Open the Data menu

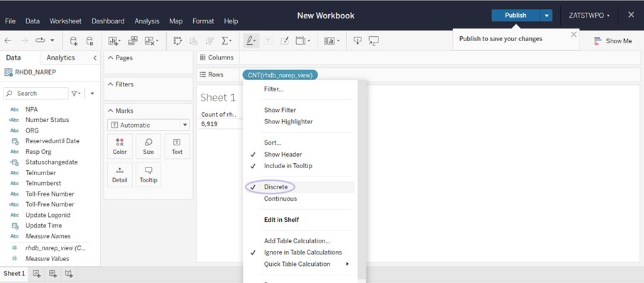(33, 21)
